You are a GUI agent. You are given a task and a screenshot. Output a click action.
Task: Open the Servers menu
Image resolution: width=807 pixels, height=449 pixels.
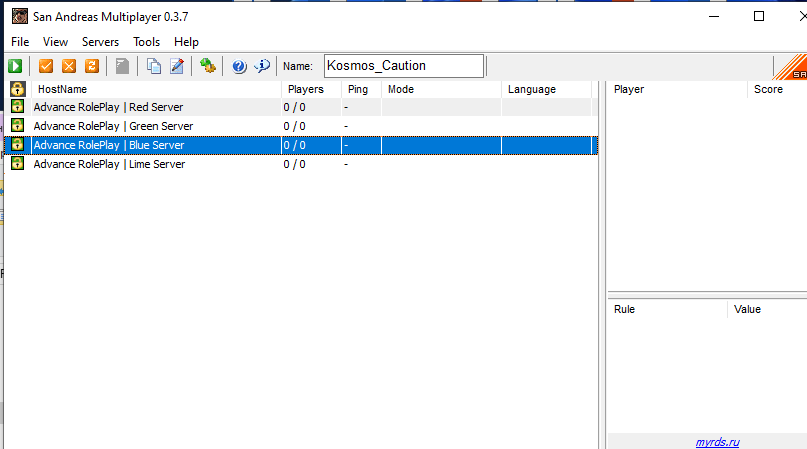click(100, 42)
